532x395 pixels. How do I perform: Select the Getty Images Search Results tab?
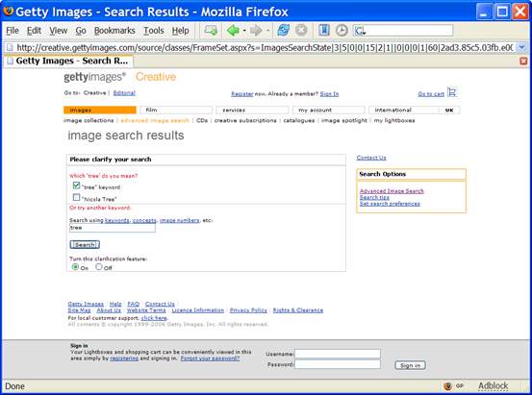point(68,62)
